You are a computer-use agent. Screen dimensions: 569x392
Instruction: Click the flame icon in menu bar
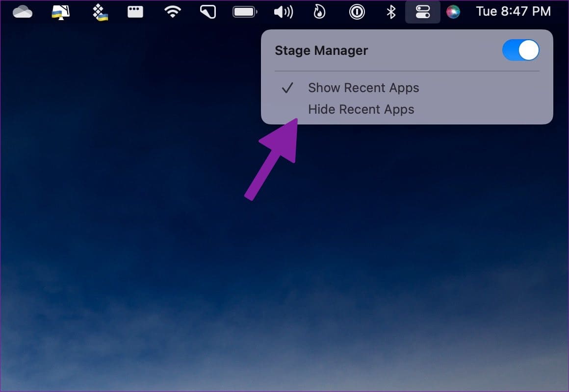coord(319,12)
